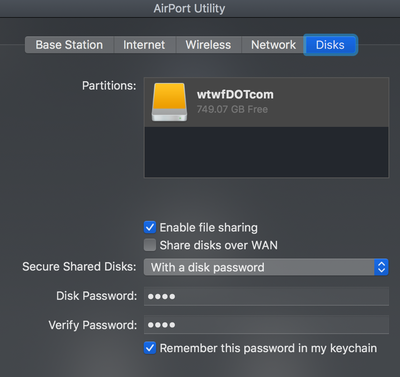Toggle Remember this password in my keychain
This screenshot has height=377, width=400.
[x=150, y=348]
